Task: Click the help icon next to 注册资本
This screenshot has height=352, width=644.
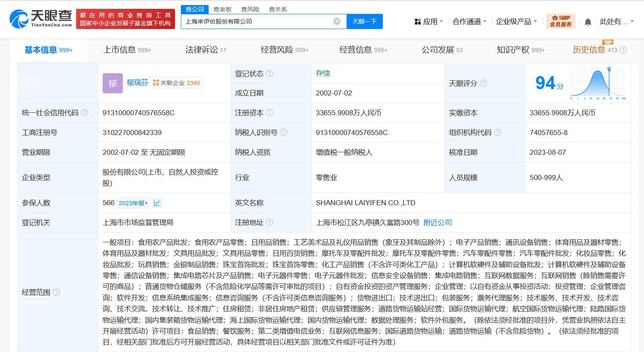Action: (270, 113)
